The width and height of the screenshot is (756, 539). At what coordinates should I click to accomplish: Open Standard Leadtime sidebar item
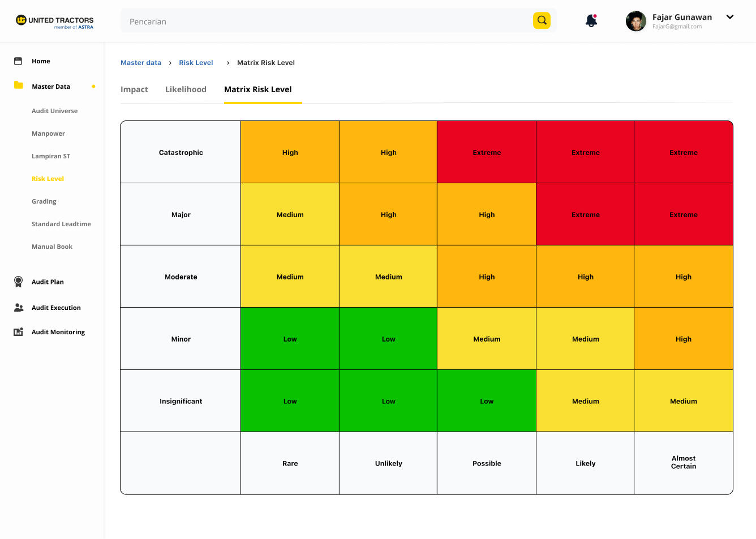(x=61, y=224)
